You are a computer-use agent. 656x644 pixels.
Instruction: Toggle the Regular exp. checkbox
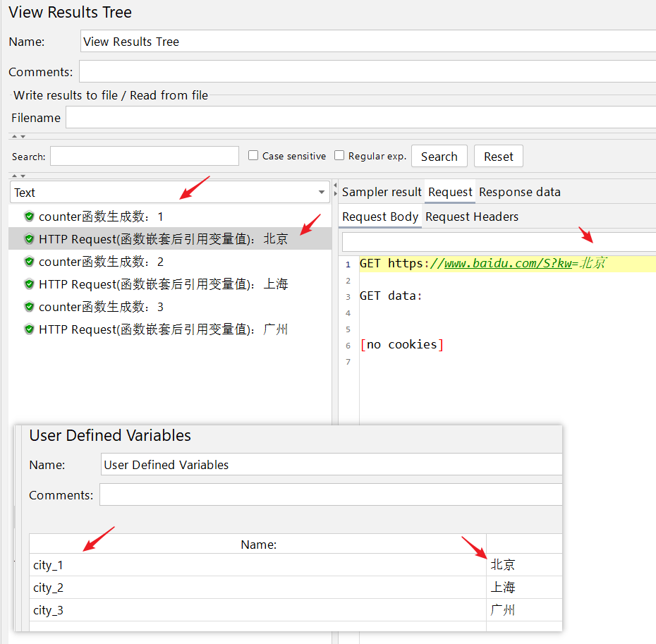pyautogui.click(x=339, y=156)
